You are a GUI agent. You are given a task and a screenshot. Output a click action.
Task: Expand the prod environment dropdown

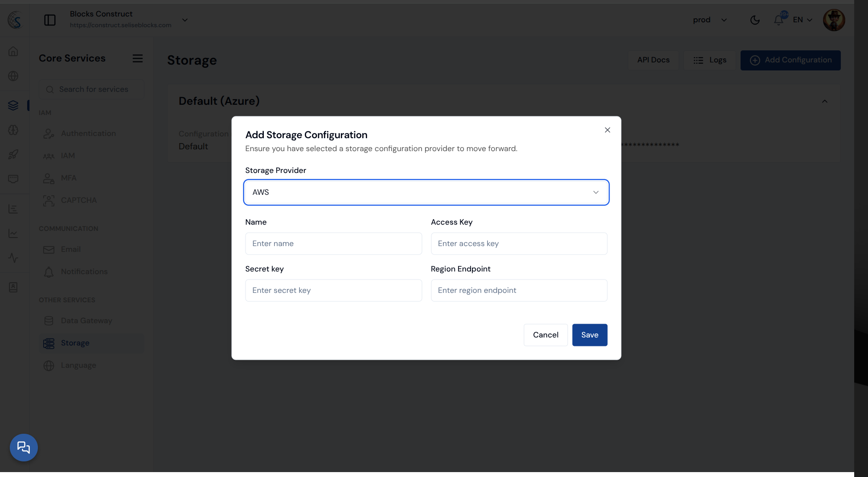point(710,20)
